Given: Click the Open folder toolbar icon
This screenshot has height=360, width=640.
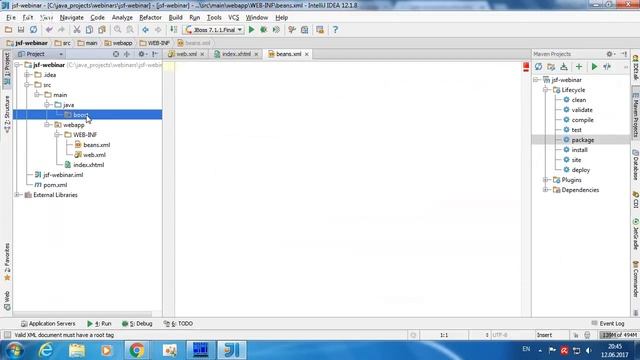Looking at the screenshot, I should click(8, 30).
